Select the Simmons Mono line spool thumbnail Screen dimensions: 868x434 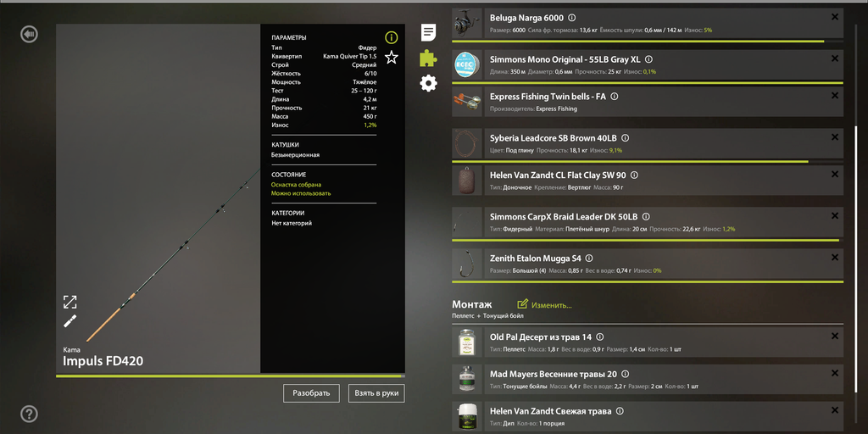click(467, 64)
